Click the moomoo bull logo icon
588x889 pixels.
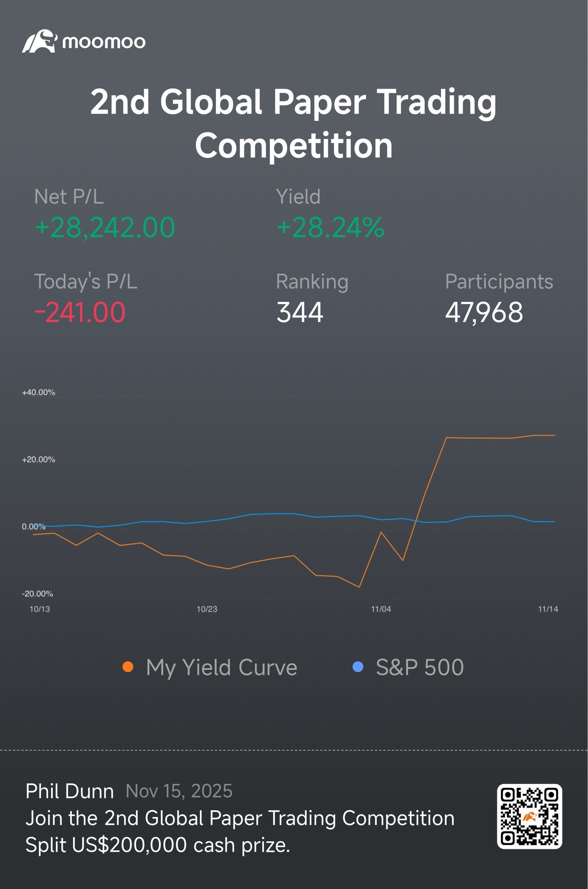(x=39, y=41)
